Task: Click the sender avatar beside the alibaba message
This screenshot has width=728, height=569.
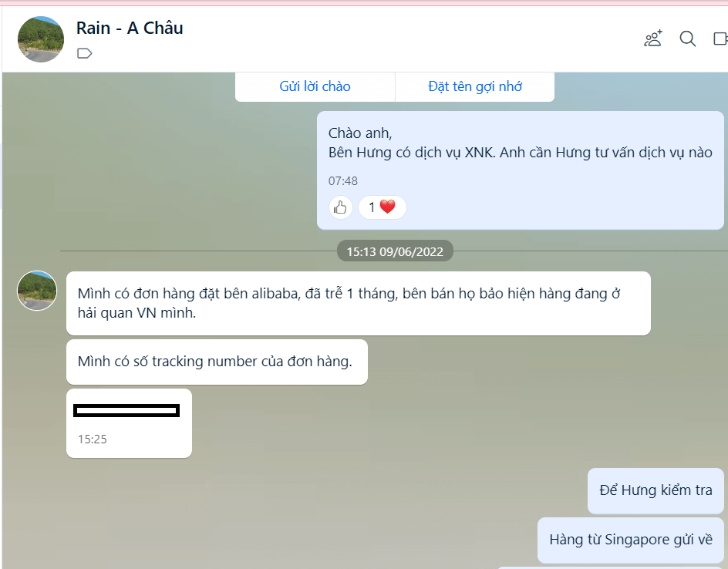Action: [37, 291]
